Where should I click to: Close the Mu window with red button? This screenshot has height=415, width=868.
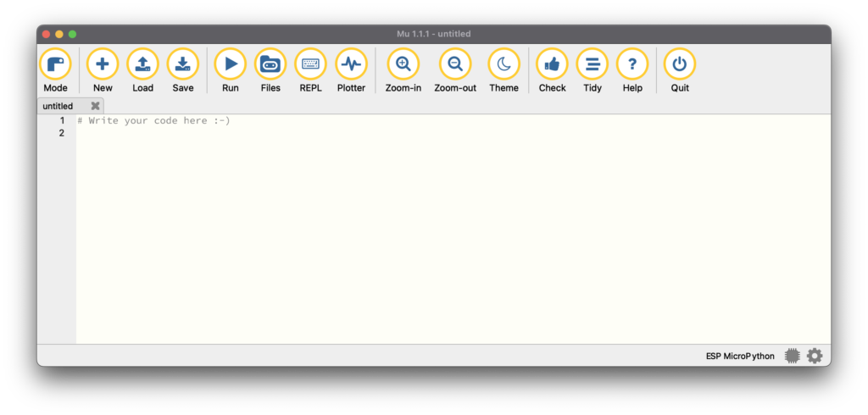(46, 35)
